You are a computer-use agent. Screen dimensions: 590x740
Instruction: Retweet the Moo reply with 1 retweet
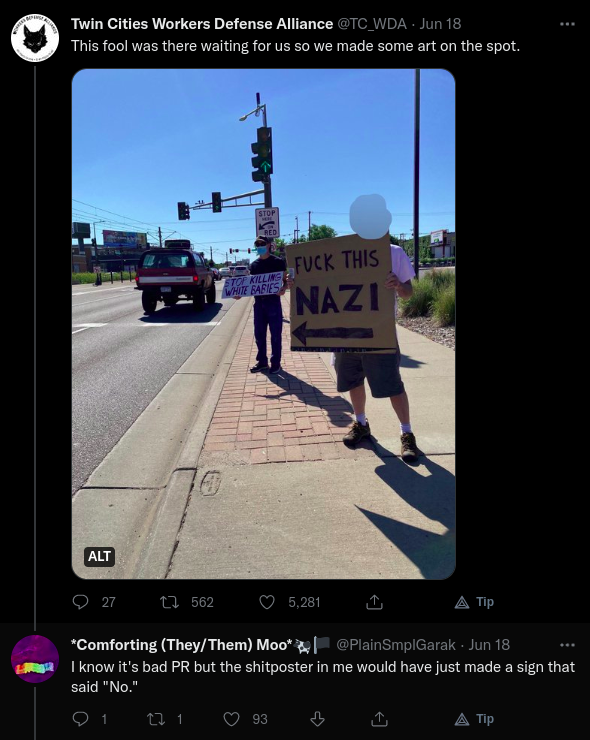click(156, 719)
